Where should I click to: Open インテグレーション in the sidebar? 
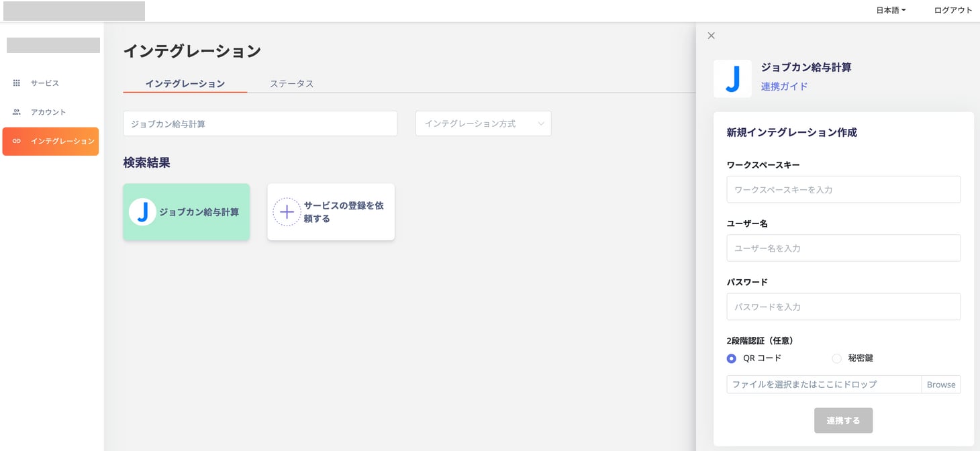pos(50,141)
